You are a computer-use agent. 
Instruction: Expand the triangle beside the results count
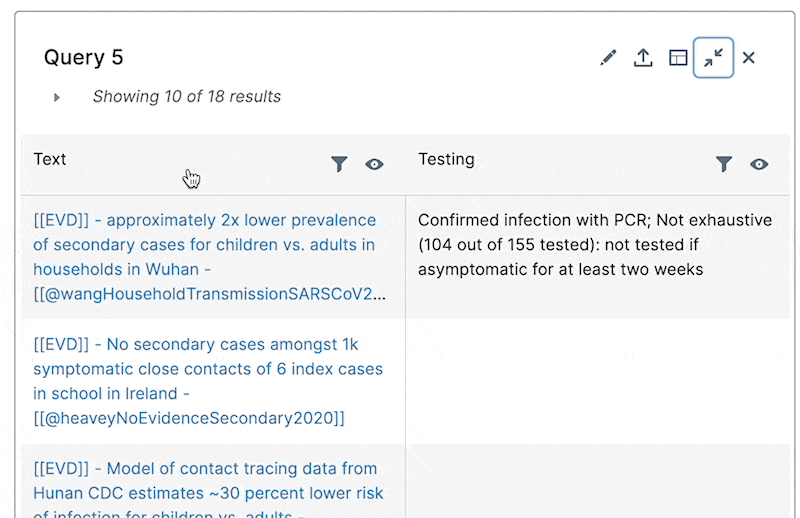pos(57,97)
